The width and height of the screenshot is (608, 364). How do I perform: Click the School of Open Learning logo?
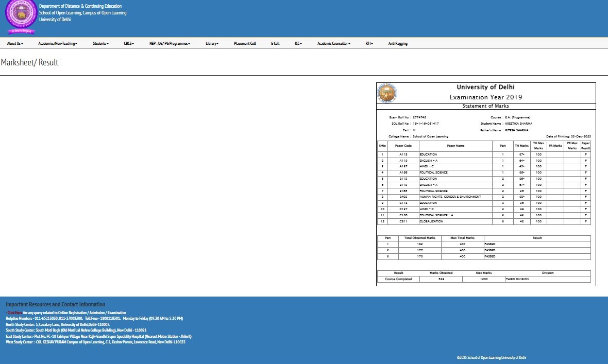tap(21, 17)
